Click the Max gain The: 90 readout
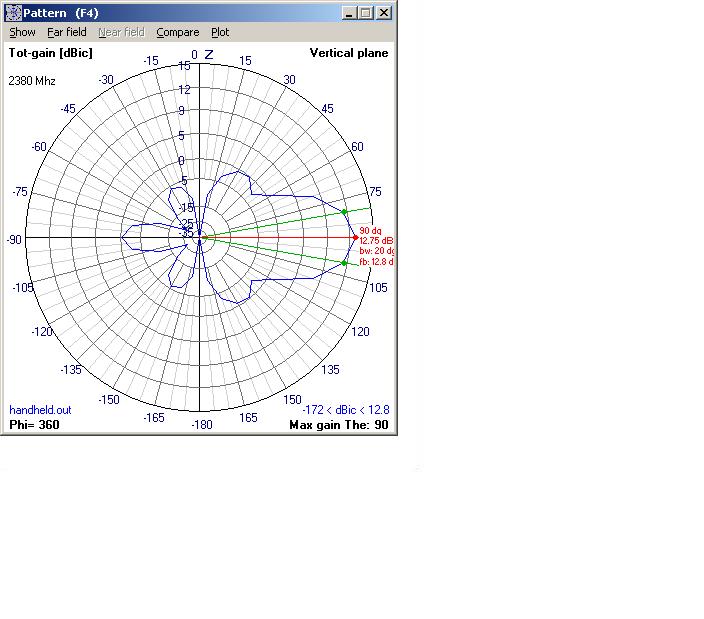The image size is (704, 619). (x=338, y=425)
